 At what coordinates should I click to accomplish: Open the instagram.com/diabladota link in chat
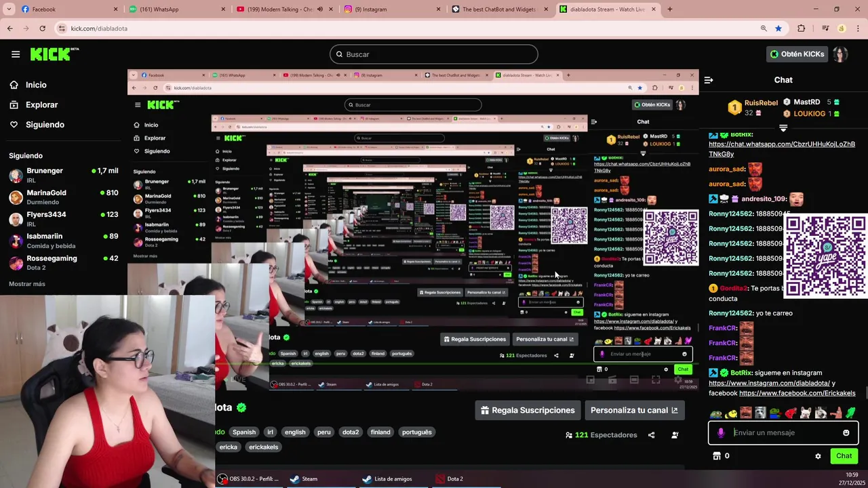(770, 383)
